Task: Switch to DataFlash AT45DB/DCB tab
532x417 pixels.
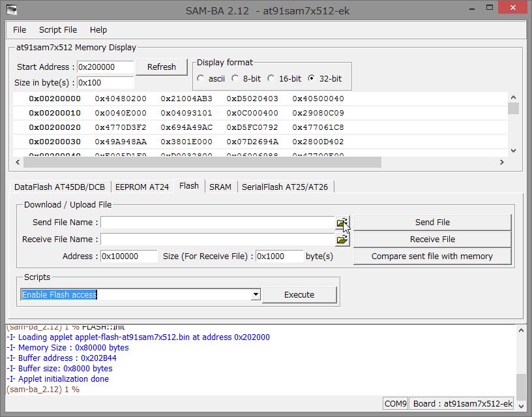Action: [x=60, y=187]
